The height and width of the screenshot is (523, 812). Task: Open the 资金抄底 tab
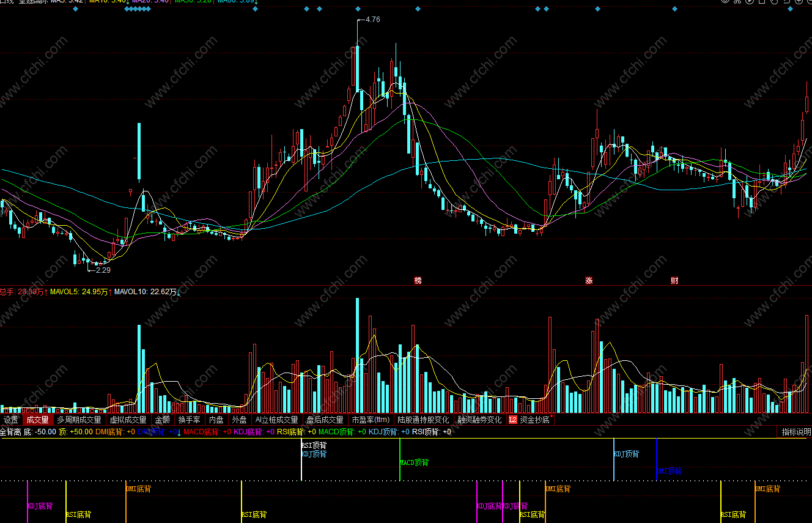(534, 420)
